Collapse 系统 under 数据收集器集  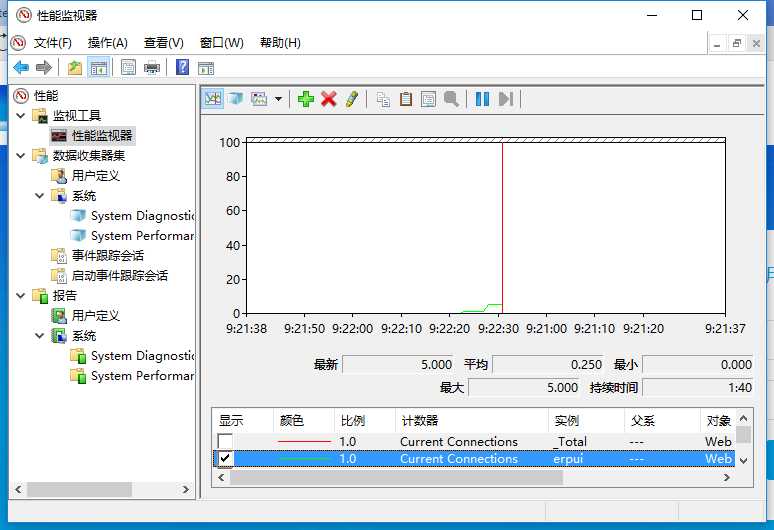pos(40,196)
